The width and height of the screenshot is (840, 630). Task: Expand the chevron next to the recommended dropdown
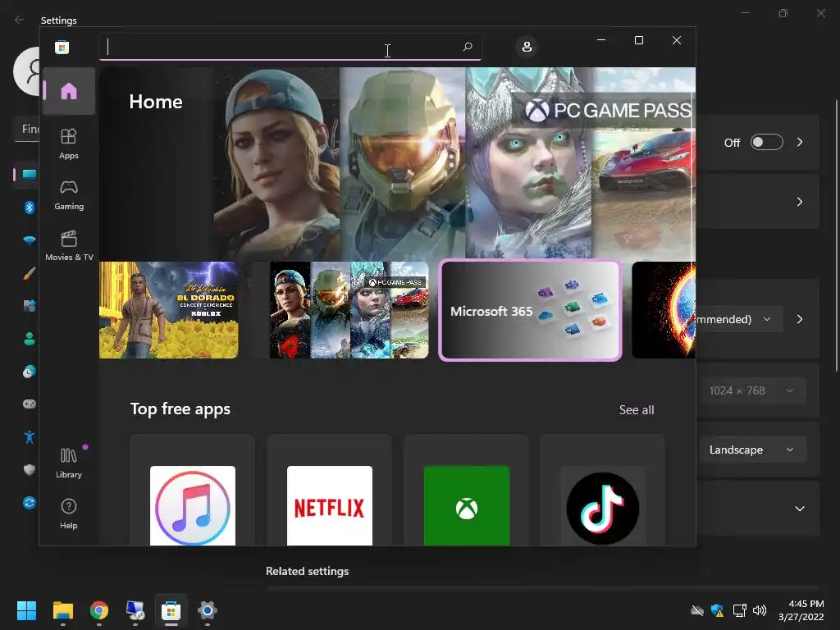(800, 319)
